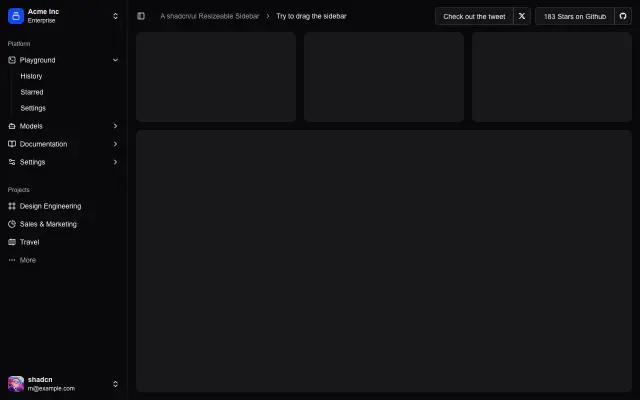640x400 pixels.
Task: Open Design Engineering project
Action: click(x=50, y=206)
